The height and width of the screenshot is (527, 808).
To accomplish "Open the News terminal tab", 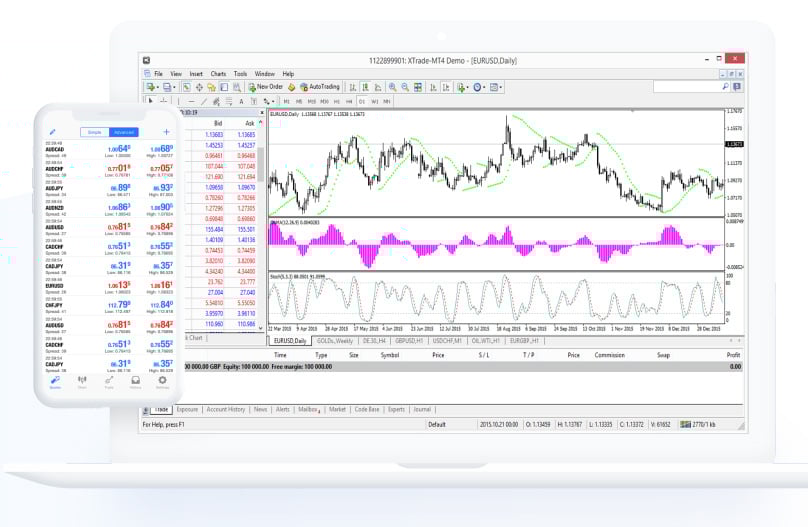I will click(261, 410).
